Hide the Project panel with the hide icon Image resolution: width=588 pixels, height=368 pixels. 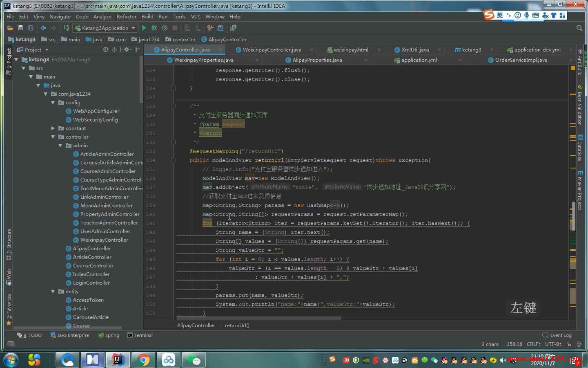[x=138, y=49]
